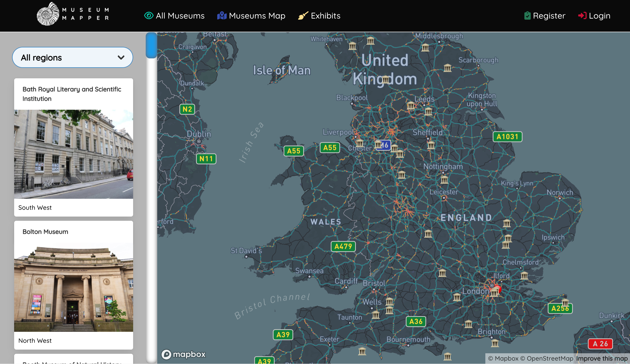Select museum marker at Nottingham
This screenshot has height=364, width=630.
[444, 179]
